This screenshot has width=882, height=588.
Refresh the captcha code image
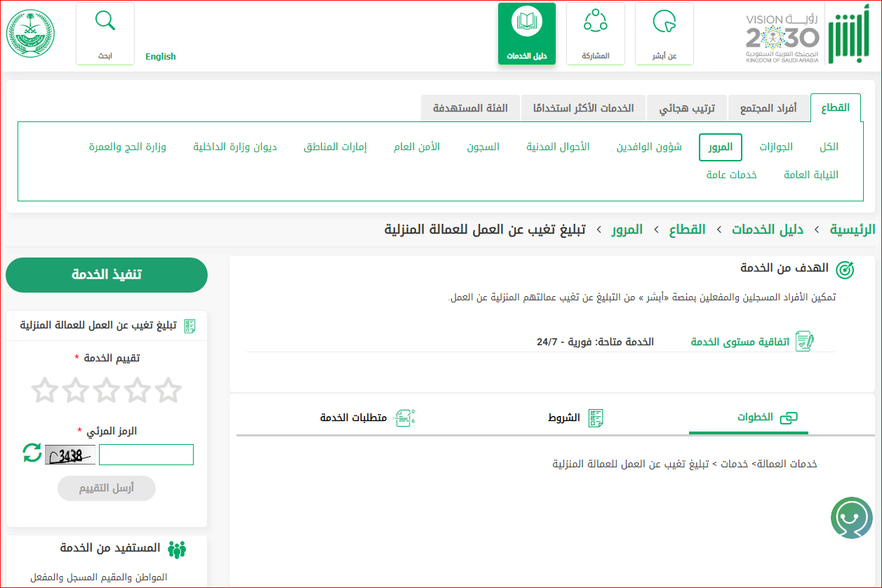[x=32, y=453]
